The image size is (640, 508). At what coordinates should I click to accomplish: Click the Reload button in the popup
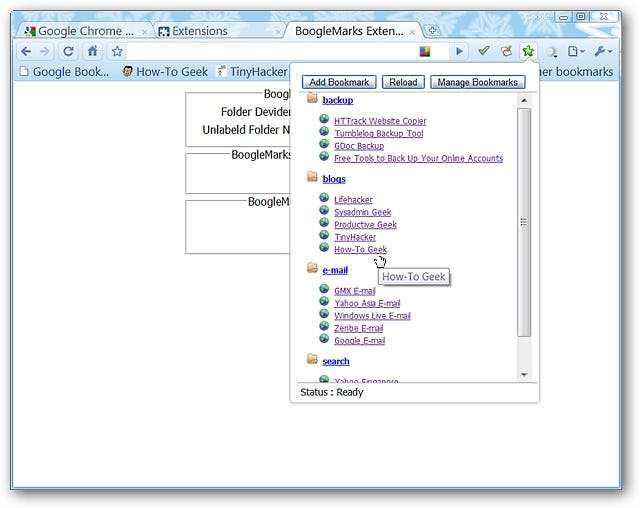click(x=404, y=82)
